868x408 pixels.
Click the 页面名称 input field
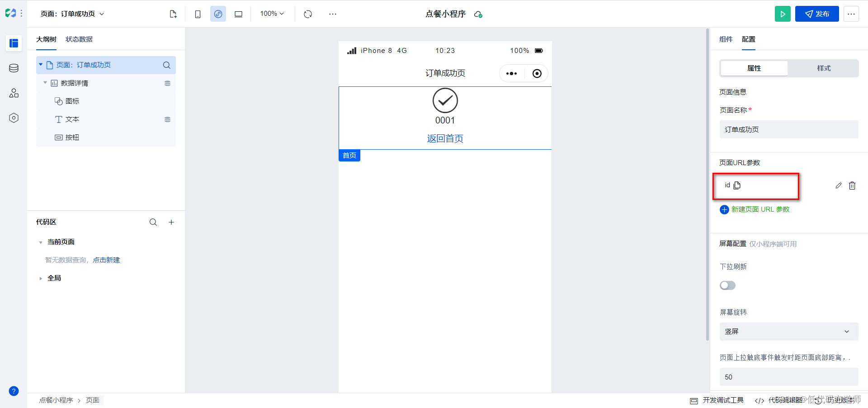pyautogui.click(x=789, y=129)
